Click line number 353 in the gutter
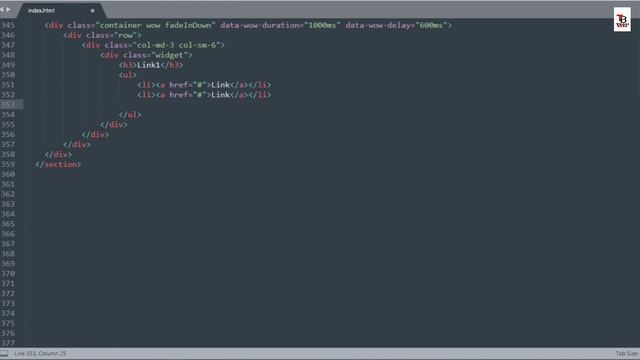640x360 pixels. tap(8, 105)
